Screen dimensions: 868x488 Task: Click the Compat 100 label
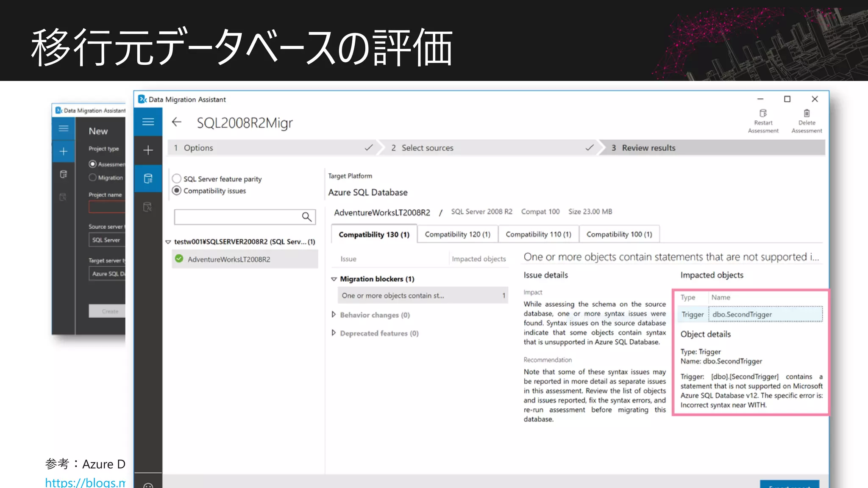pos(540,211)
